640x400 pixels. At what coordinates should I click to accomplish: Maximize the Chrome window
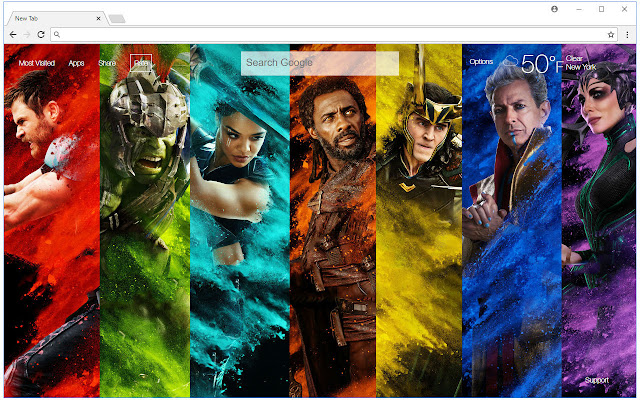pyautogui.click(x=601, y=9)
